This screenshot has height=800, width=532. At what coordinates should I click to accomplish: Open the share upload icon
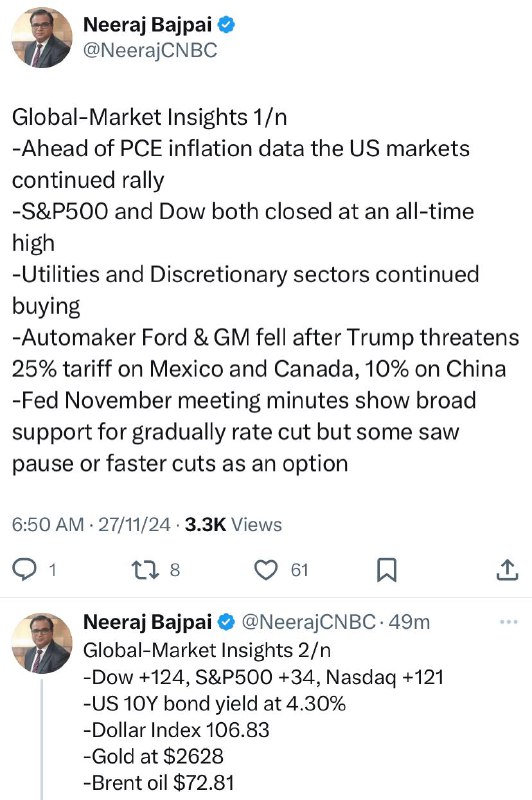pyautogui.click(x=507, y=569)
